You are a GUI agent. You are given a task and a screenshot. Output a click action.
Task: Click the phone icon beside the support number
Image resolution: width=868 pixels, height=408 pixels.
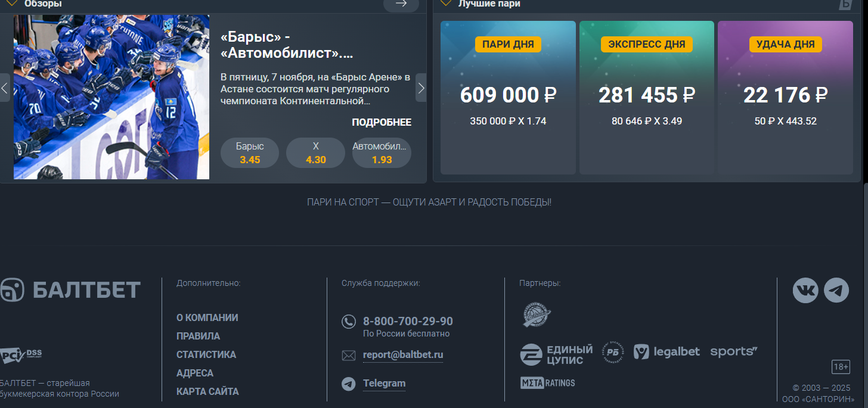point(349,321)
